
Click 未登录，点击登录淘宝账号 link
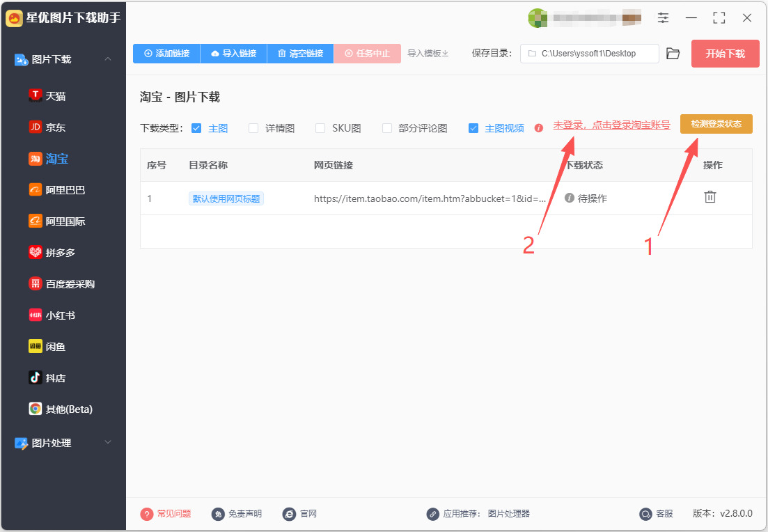(612, 125)
